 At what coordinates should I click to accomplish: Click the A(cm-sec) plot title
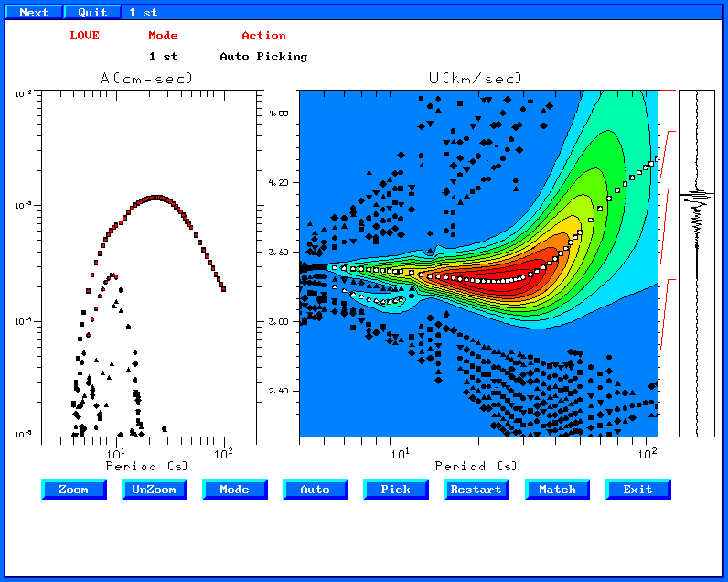pos(146,79)
